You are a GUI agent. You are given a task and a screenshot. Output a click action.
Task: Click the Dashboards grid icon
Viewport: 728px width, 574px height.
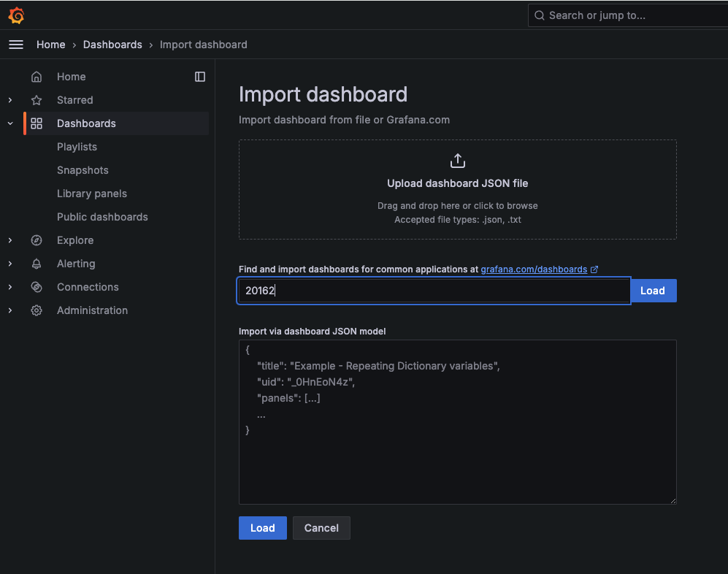coord(37,123)
